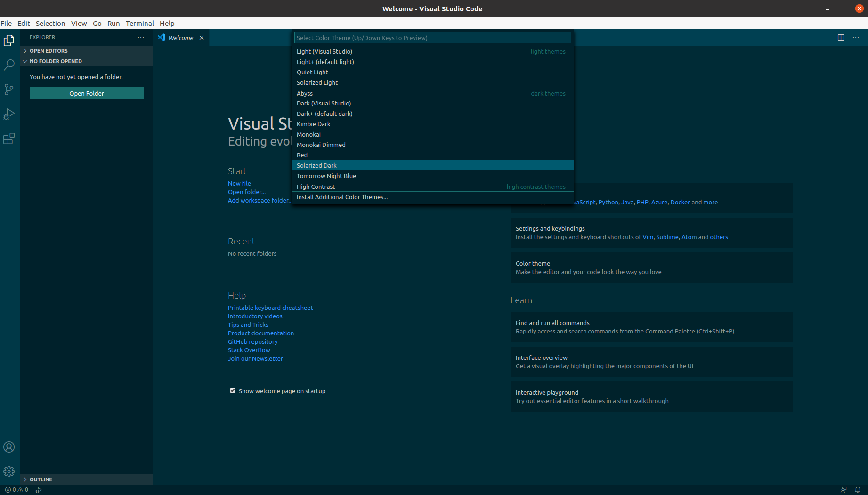Open the Interactive playground card

(651, 397)
